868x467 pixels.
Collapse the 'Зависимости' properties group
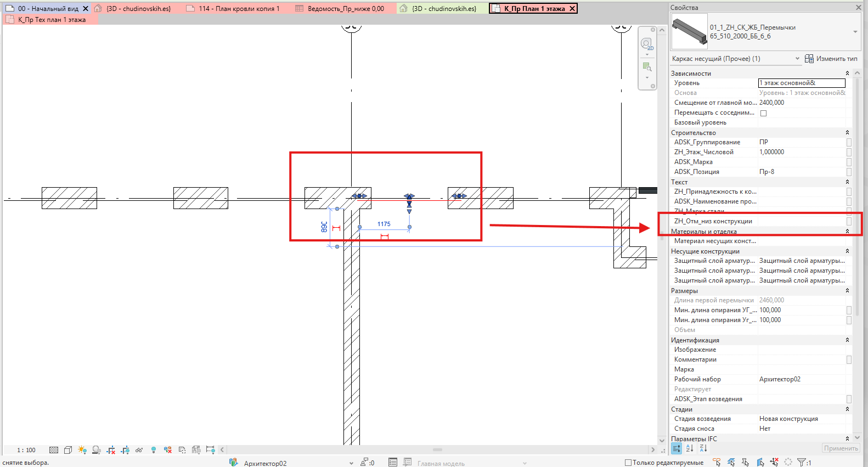point(847,73)
